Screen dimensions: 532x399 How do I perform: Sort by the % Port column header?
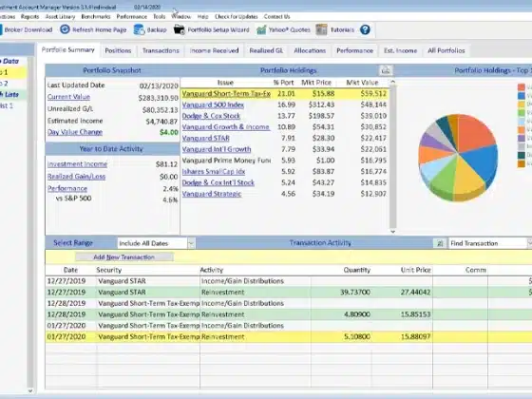[284, 83]
